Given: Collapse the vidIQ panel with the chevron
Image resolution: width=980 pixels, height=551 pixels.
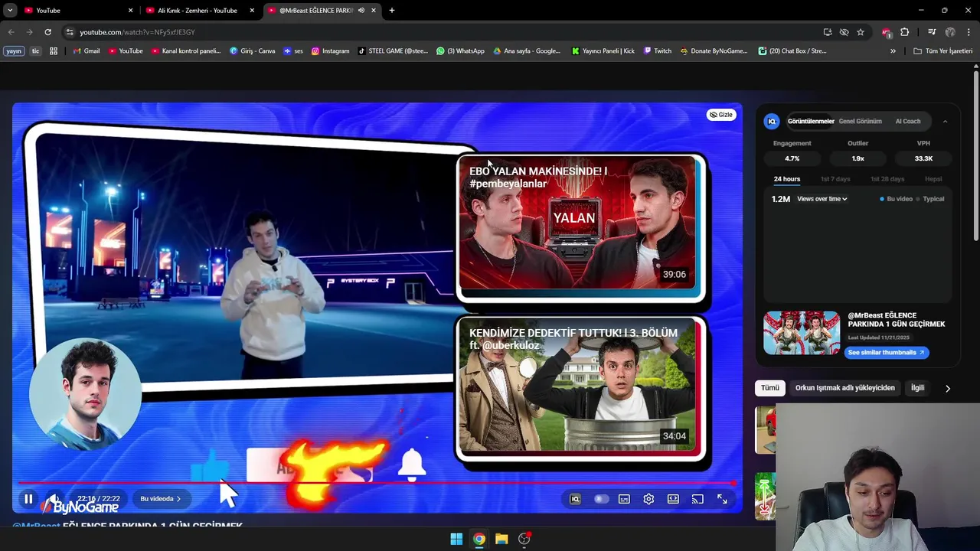Looking at the screenshot, I should (945, 121).
